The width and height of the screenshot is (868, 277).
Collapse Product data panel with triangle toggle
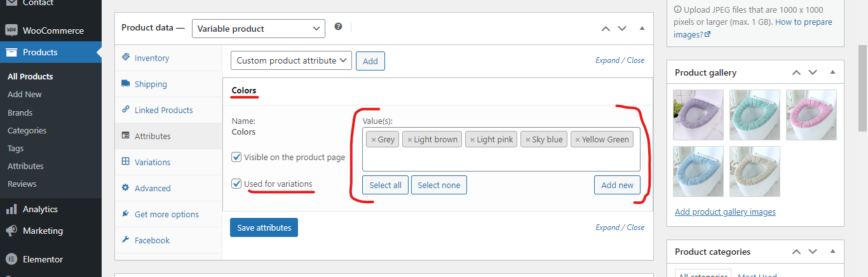[642, 29]
